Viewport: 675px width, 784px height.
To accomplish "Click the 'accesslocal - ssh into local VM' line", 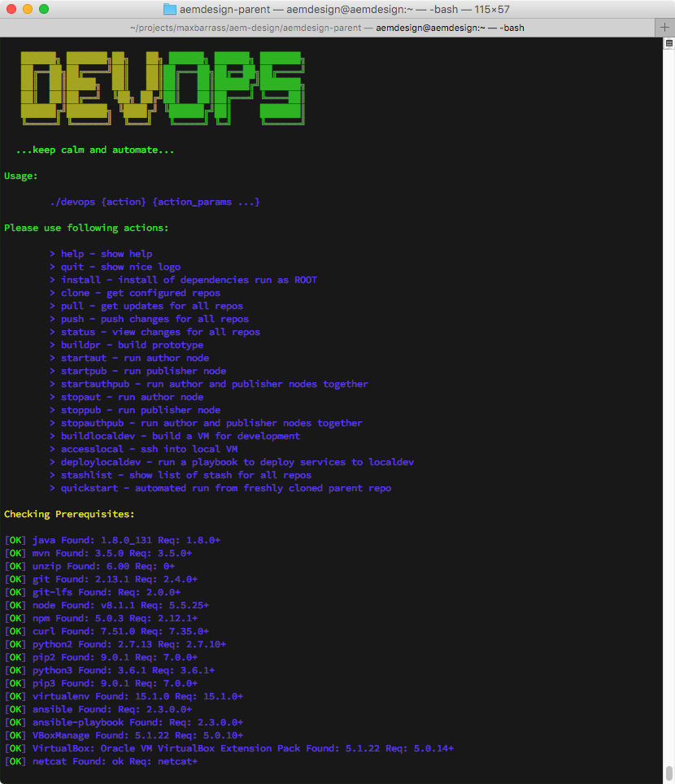I will tap(144, 449).
